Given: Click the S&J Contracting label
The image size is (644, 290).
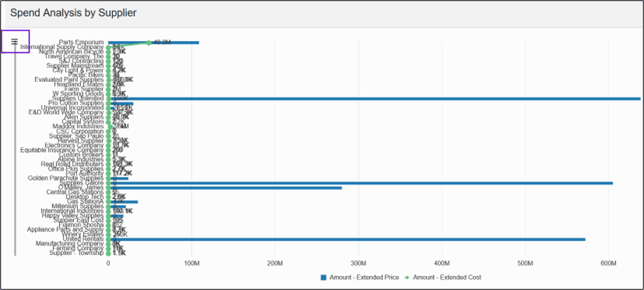Looking at the screenshot, I should coord(81,62).
